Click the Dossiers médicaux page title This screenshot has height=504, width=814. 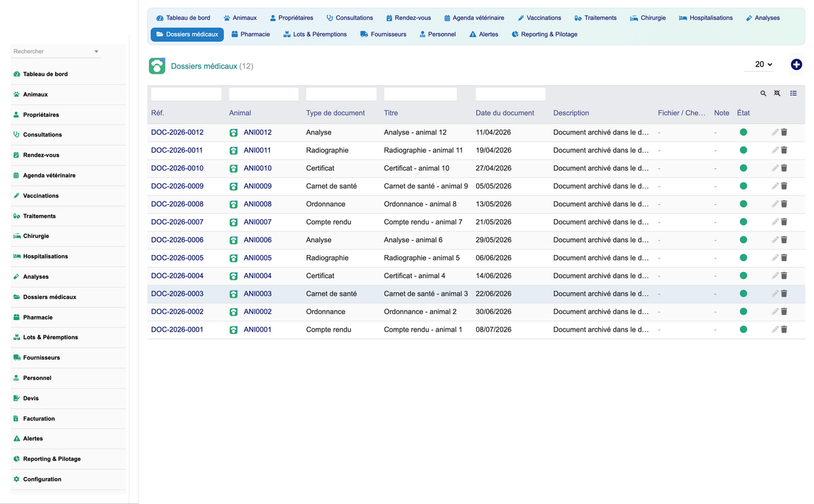[x=204, y=66]
